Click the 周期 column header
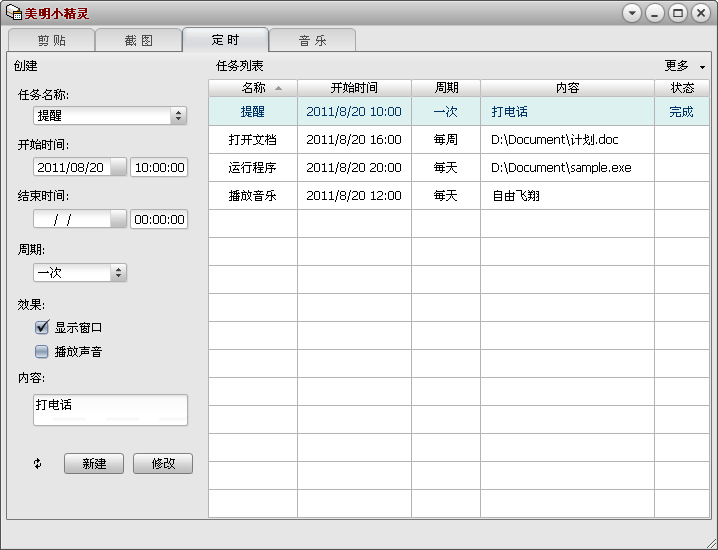The width and height of the screenshot is (718, 550). [x=446, y=87]
